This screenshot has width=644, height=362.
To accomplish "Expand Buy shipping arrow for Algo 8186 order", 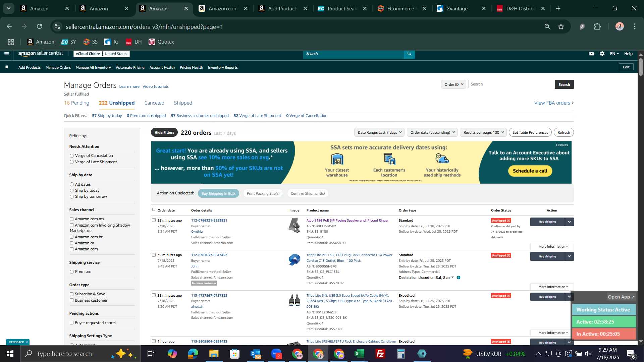I will [569, 222].
